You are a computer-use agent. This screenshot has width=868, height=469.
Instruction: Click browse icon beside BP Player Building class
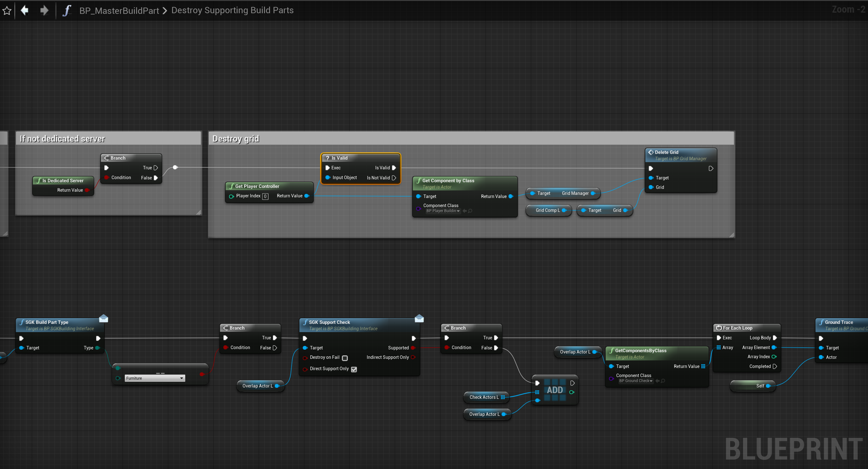pos(470,211)
